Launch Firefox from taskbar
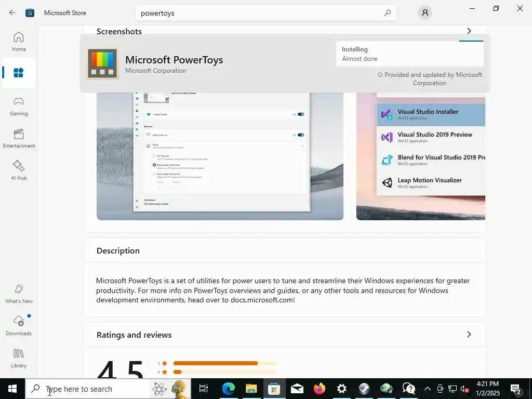This screenshot has width=532, height=399. click(x=320, y=389)
